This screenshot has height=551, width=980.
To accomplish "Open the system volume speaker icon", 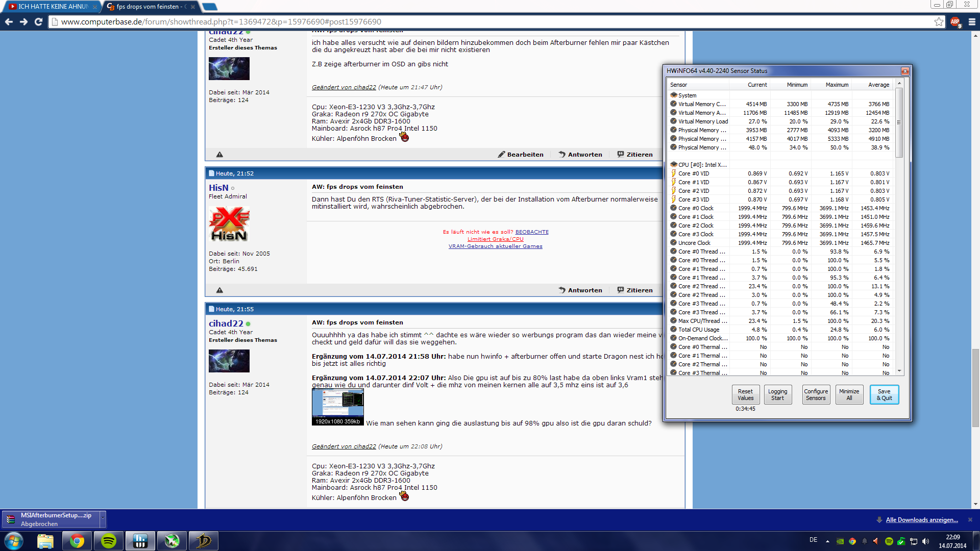I will [x=926, y=541].
